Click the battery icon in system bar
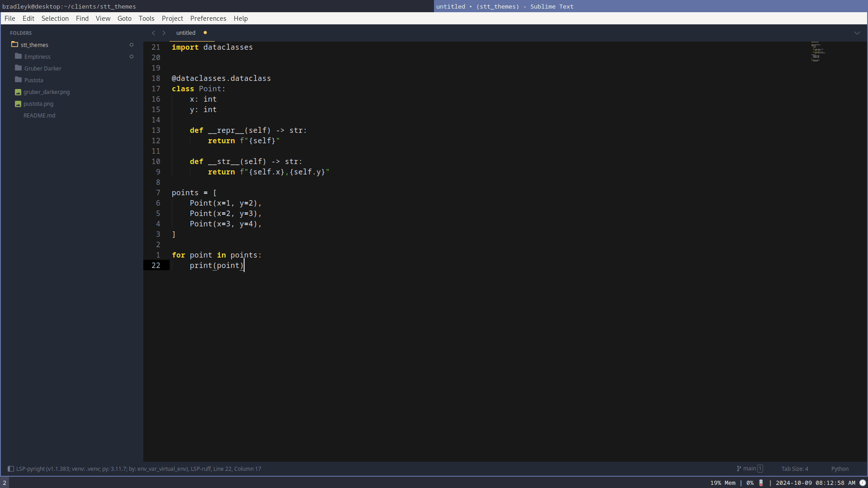Viewport: 868px width, 488px height. pyautogui.click(x=761, y=483)
